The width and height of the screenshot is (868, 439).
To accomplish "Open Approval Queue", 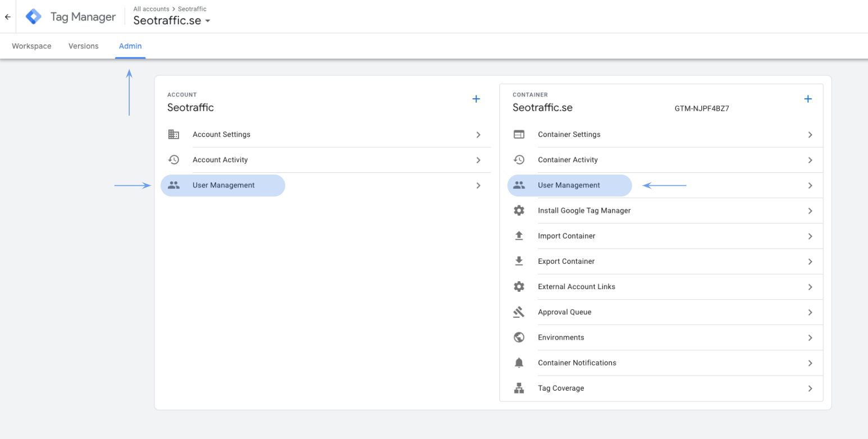I will 564,312.
